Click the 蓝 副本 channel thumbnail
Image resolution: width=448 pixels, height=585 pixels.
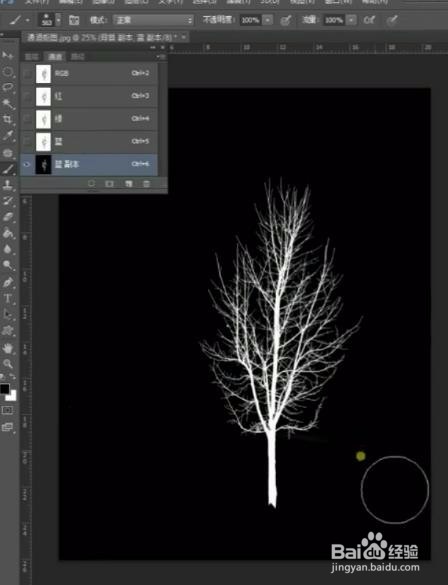tap(43, 164)
